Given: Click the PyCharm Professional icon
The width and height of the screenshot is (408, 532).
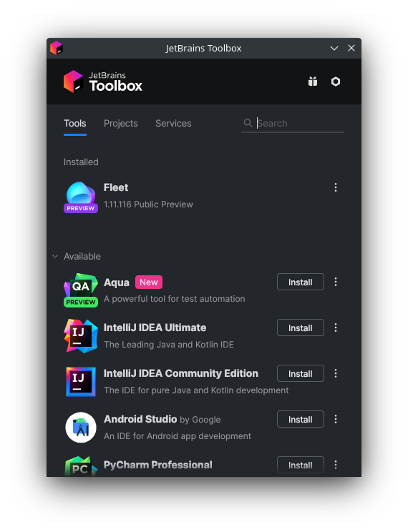Looking at the screenshot, I should [81, 466].
